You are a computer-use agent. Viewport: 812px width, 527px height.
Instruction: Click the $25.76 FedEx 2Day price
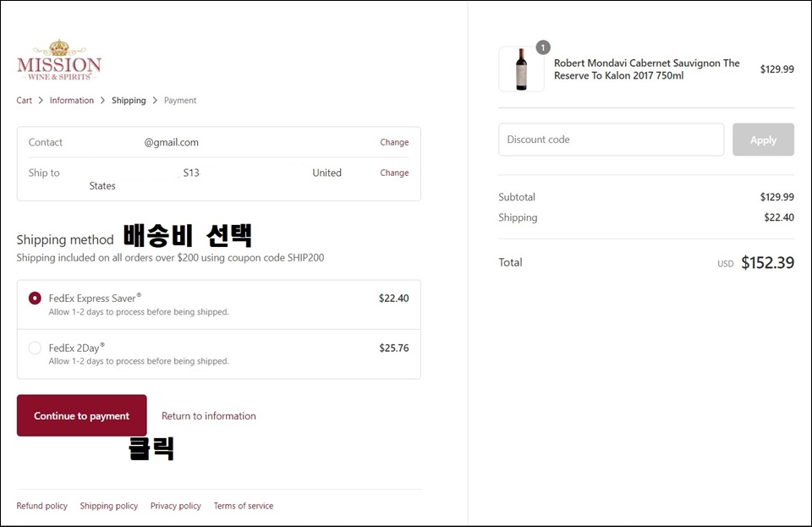(x=393, y=348)
